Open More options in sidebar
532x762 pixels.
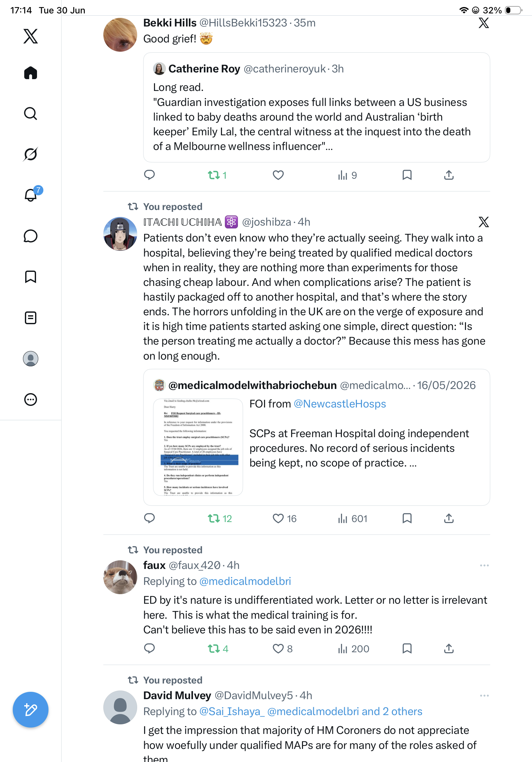coord(31,399)
